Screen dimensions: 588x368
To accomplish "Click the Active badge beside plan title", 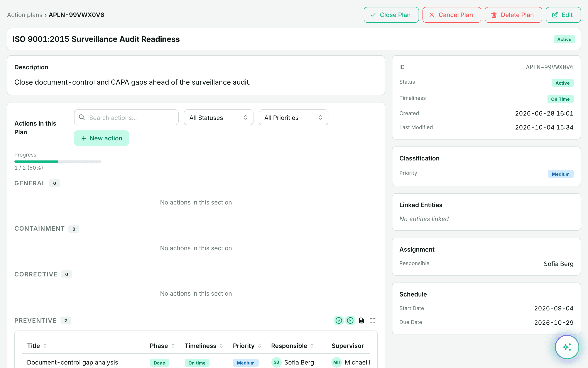I will tap(564, 39).
